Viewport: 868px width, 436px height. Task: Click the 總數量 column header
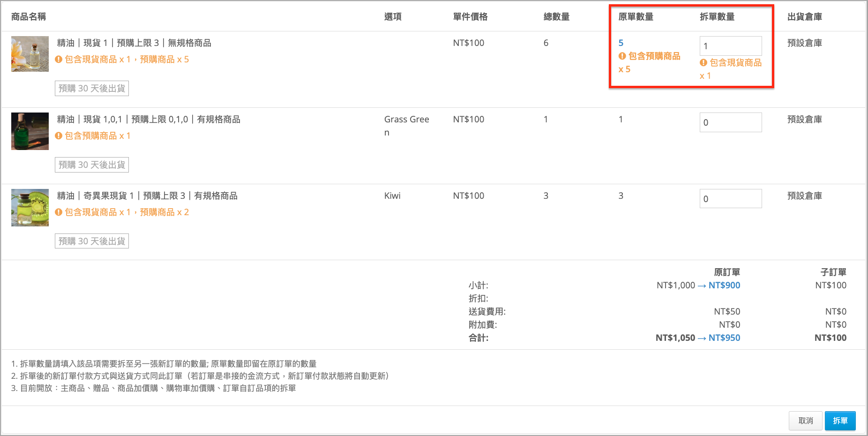556,17
